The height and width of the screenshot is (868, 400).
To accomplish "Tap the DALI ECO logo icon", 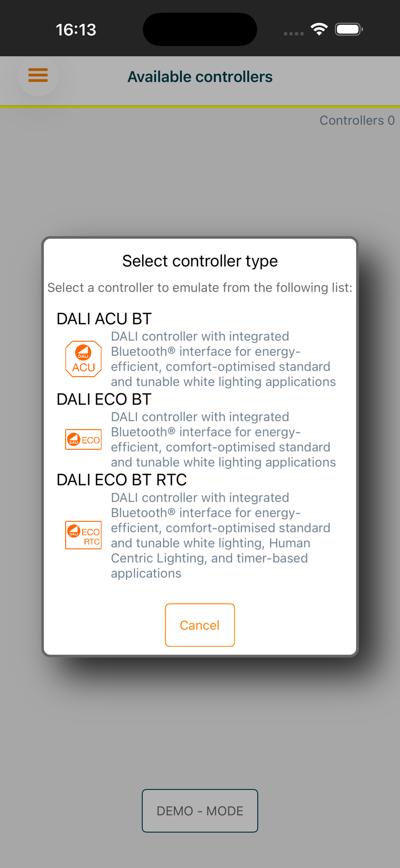I will click(83, 439).
